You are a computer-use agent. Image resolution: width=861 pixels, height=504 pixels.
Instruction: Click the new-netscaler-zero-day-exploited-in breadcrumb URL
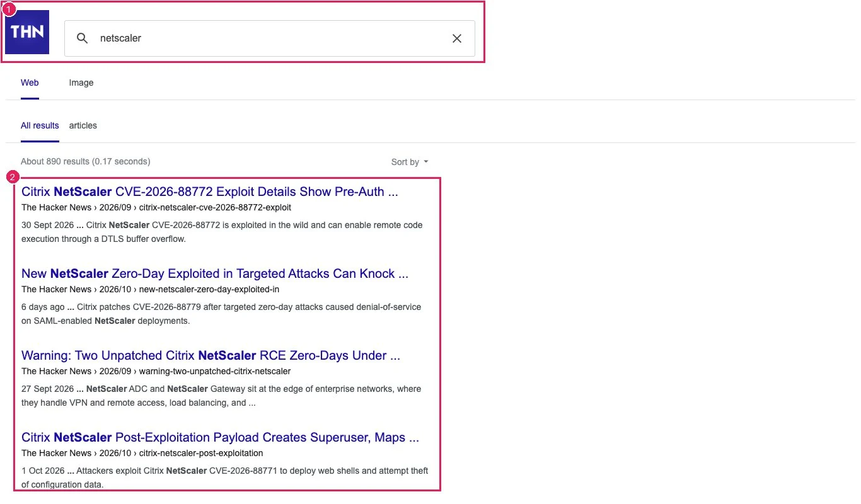pos(209,289)
